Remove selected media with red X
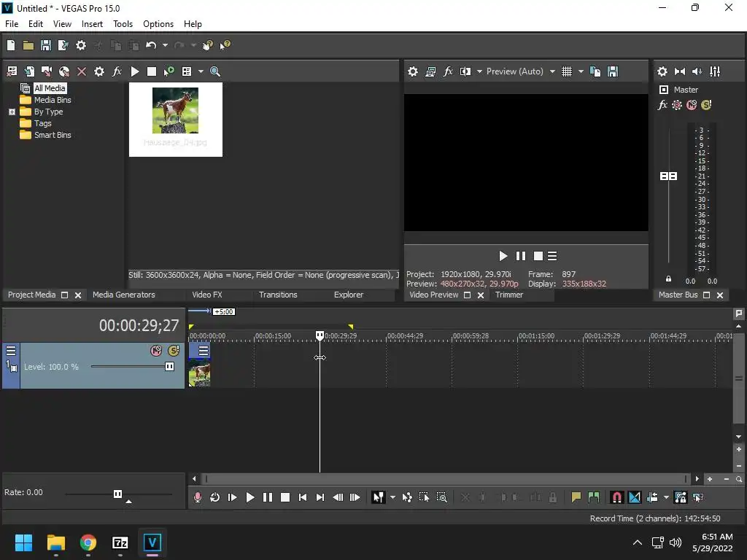 (x=82, y=71)
